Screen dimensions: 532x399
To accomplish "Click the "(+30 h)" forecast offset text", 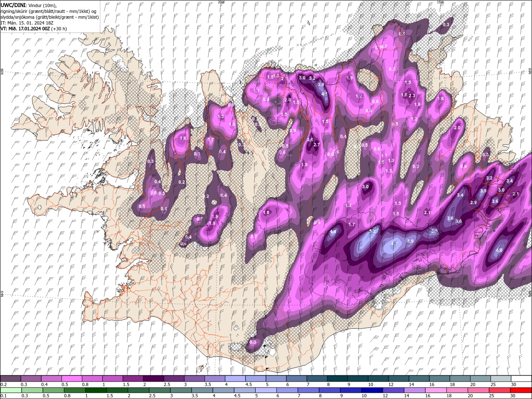I will (59, 29).
